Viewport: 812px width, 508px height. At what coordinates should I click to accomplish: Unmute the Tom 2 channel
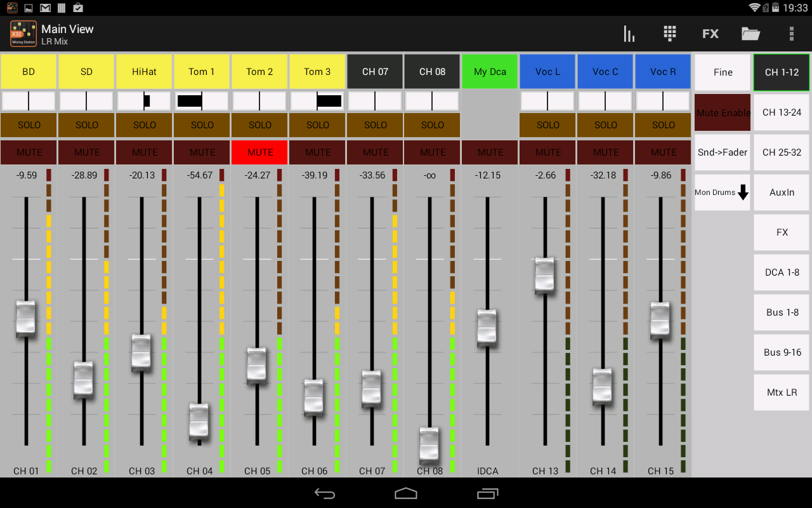259,152
